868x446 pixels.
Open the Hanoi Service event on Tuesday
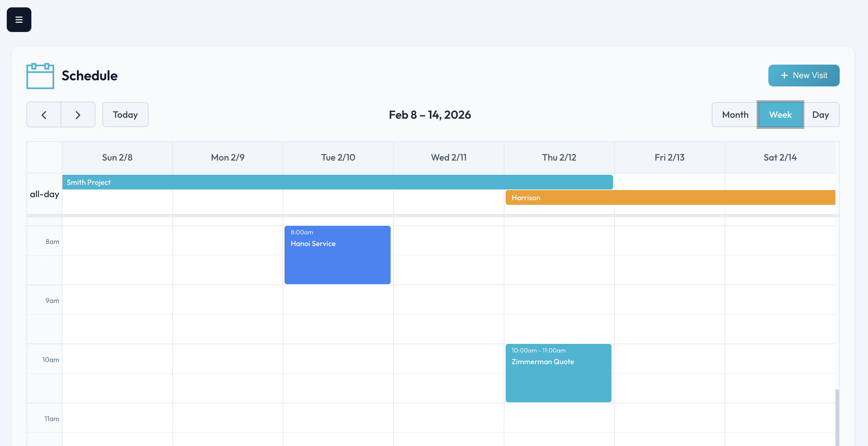coord(337,254)
